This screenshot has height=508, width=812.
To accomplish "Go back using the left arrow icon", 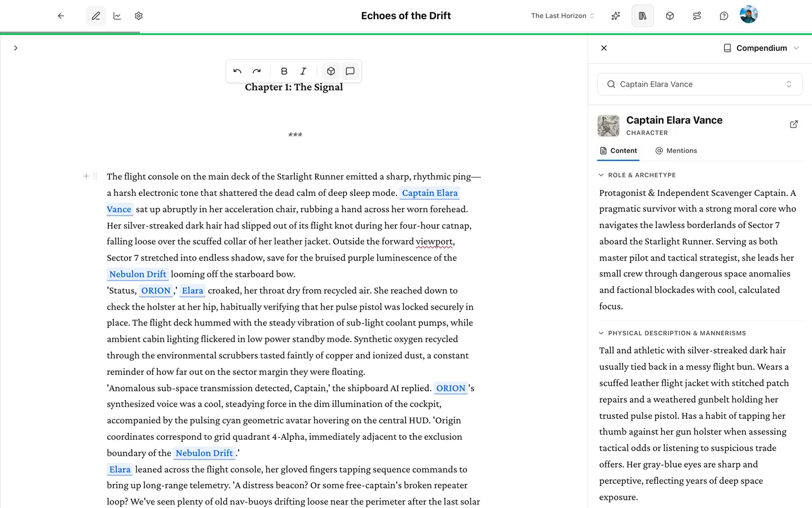I will click(61, 16).
